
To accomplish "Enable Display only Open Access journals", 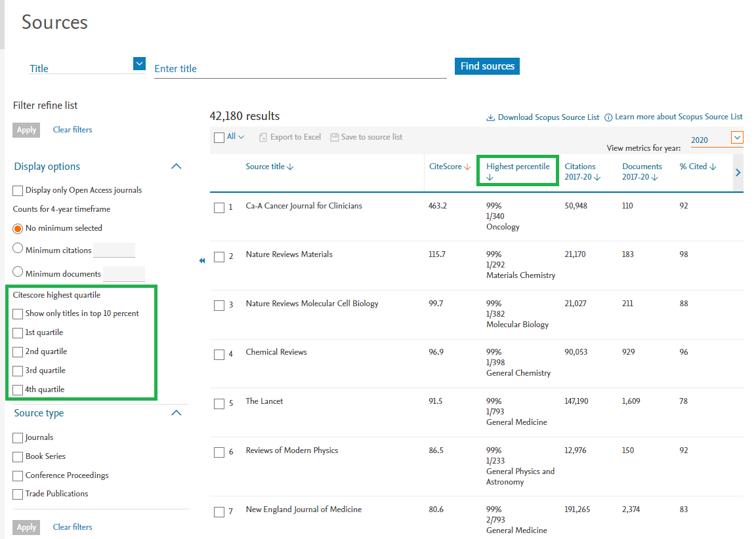I will coord(18,191).
